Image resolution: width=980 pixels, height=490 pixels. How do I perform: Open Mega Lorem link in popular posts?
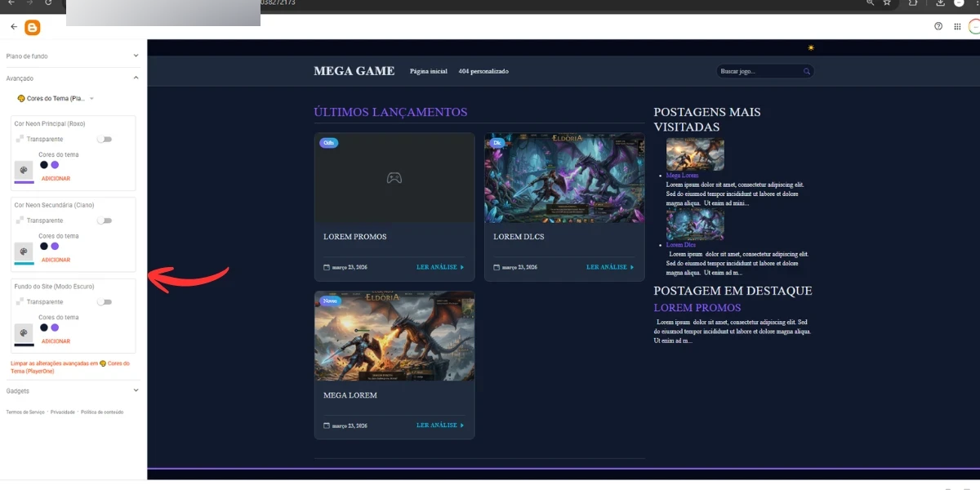coord(682,176)
